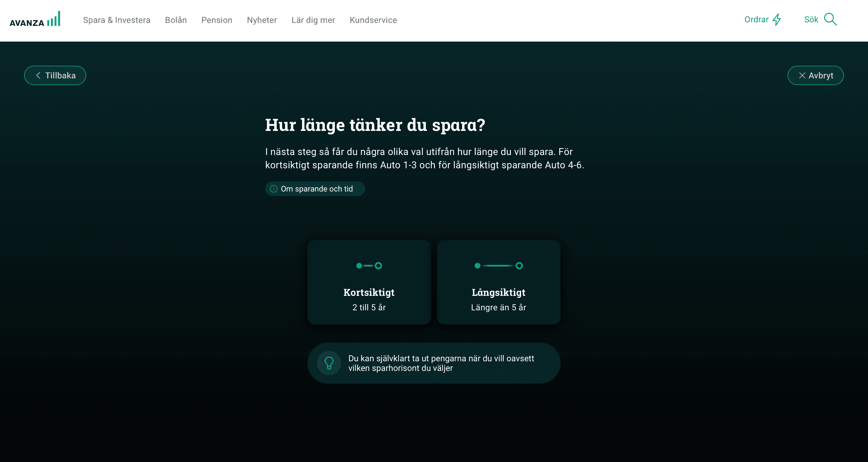Click the Ordrar link text

[x=756, y=20]
